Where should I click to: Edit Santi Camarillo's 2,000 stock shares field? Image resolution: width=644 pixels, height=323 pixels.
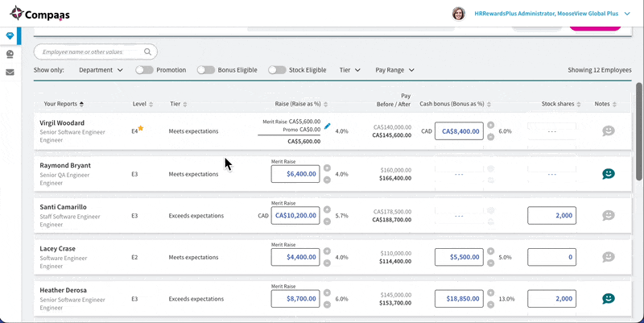tap(551, 215)
